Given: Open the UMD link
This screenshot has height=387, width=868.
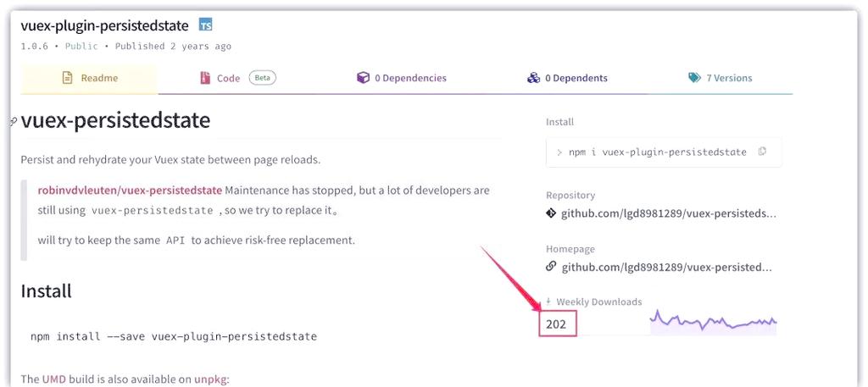Looking at the screenshot, I should [54, 379].
